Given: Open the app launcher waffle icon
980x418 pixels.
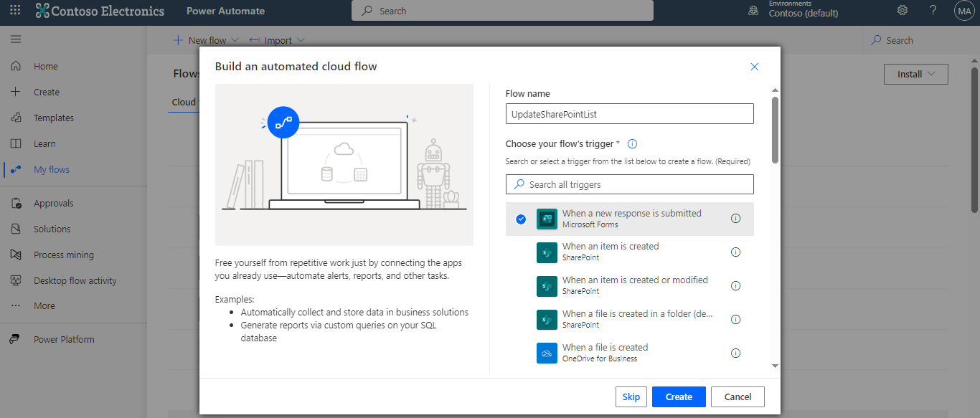Looking at the screenshot, I should (x=15, y=11).
